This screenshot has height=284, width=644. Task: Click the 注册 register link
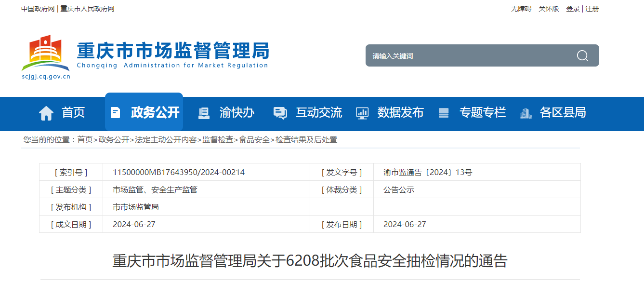592,9
